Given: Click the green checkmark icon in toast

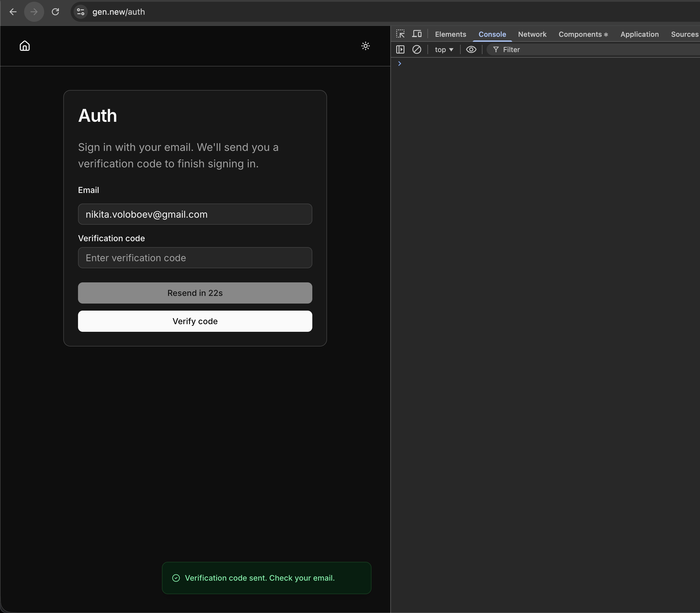Looking at the screenshot, I should click(176, 578).
